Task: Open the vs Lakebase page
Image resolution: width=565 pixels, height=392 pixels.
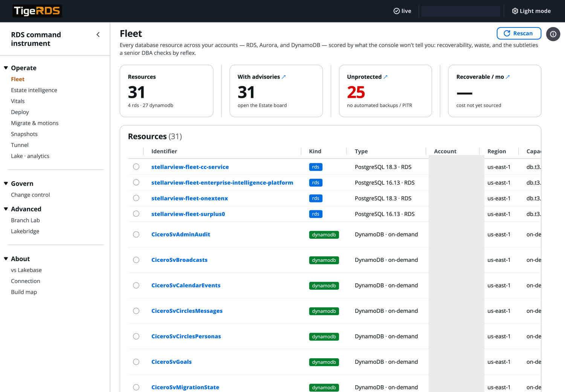Action: (x=26, y=270)
